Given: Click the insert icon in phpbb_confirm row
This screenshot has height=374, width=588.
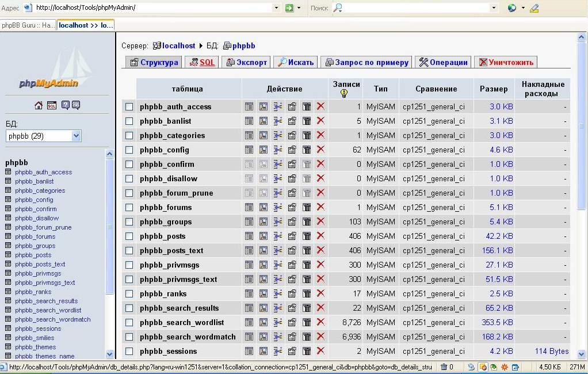Looking at the screenshot, I should point(277,164).
